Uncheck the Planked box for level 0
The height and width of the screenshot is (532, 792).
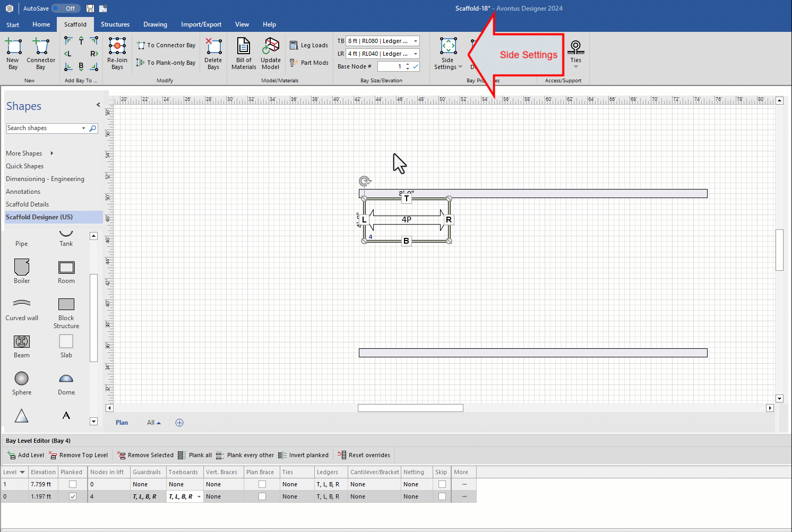tap(73, 496)
